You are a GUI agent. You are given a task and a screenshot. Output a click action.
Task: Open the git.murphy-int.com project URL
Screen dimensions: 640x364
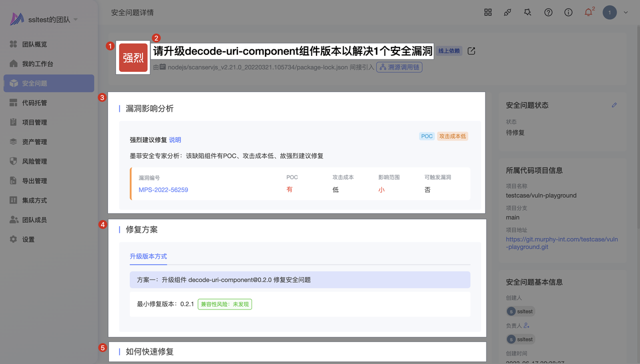(x=561, y=243)
